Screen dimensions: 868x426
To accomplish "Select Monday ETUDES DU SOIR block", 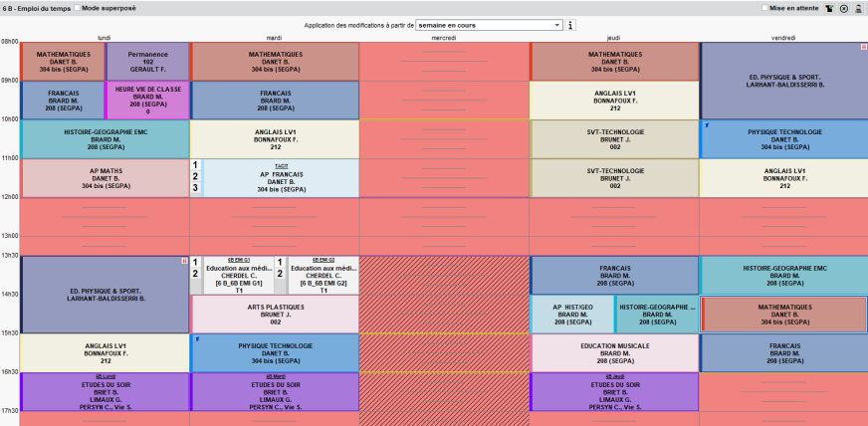I will click(x=105, y=392).
